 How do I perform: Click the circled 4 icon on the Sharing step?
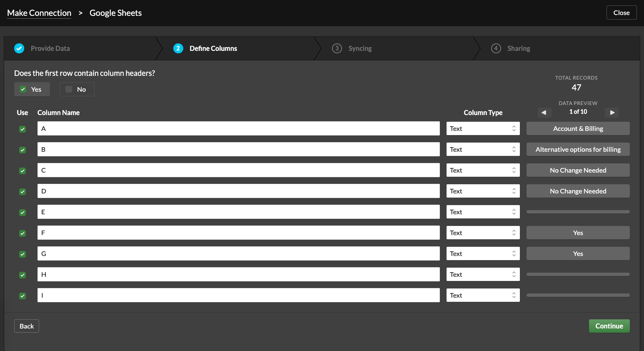point(496,48)
